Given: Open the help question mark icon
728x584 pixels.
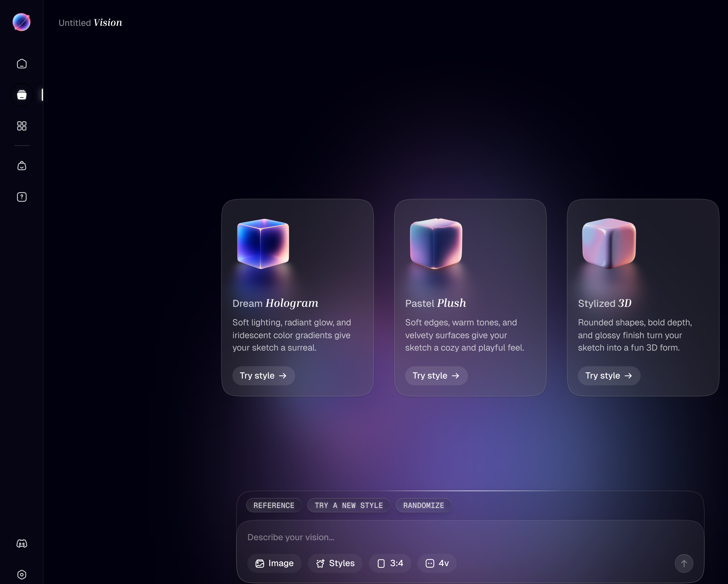Looking at the screenshot, I should 22,197.
